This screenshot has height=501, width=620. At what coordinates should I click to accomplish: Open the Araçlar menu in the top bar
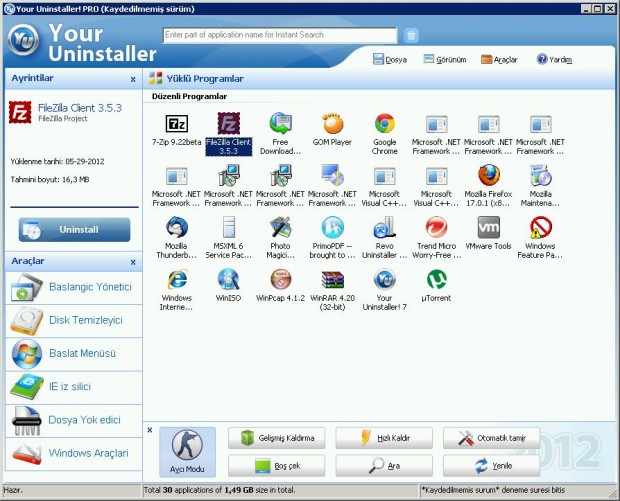(x=499, y=59)
